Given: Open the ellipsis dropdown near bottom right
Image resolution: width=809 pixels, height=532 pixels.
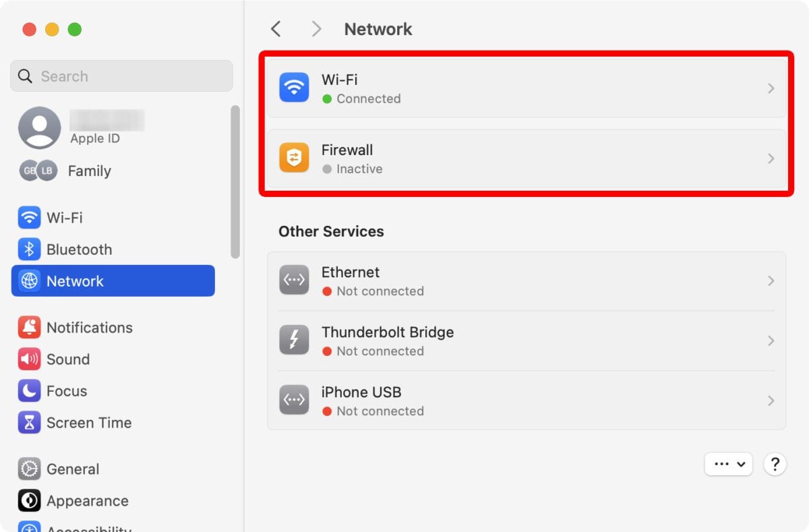Looking at the screenshot, I should (728, 464).
